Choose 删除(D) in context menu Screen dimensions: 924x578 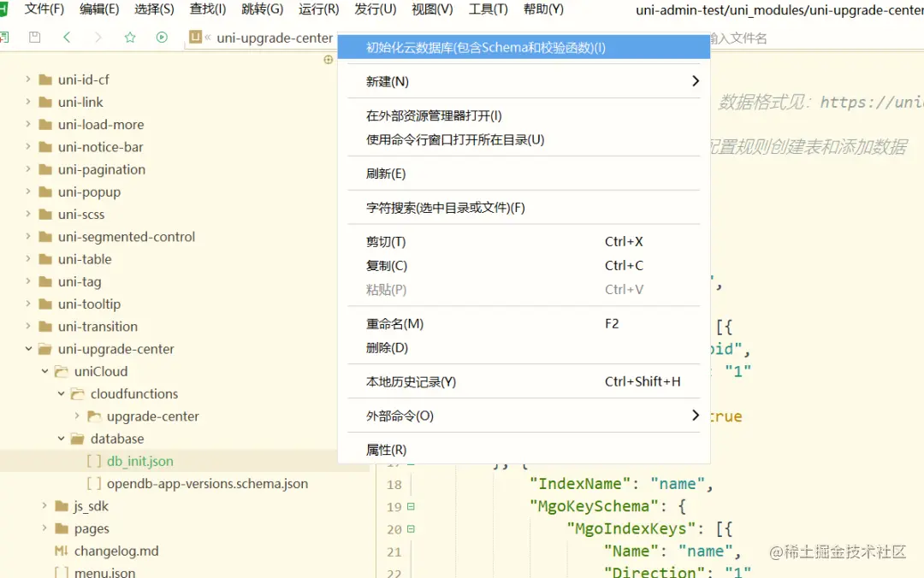point(524,348)
